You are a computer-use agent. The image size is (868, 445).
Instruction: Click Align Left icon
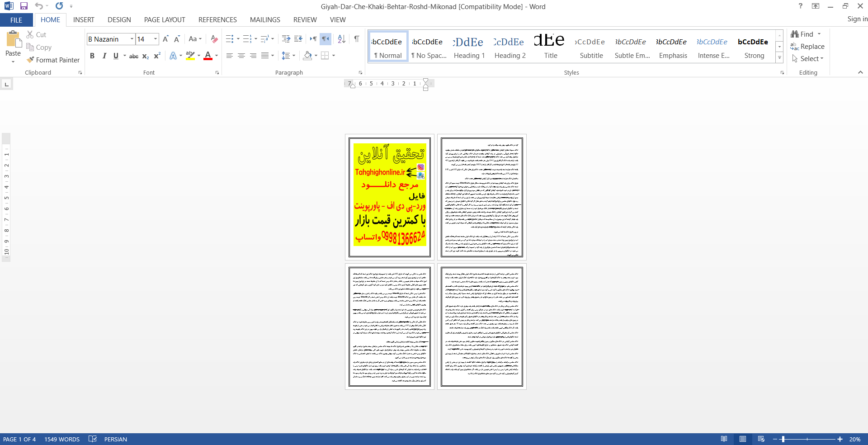pos(230,56)
